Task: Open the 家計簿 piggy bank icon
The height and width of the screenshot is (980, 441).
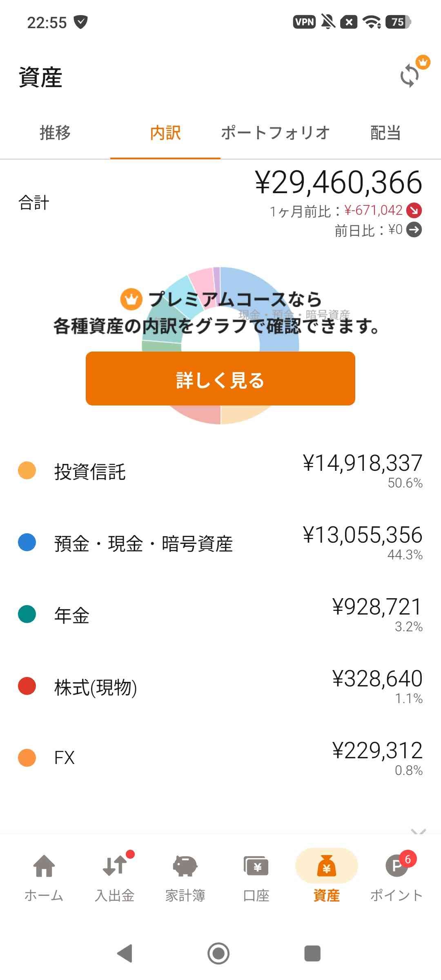Action: point(185,866)
